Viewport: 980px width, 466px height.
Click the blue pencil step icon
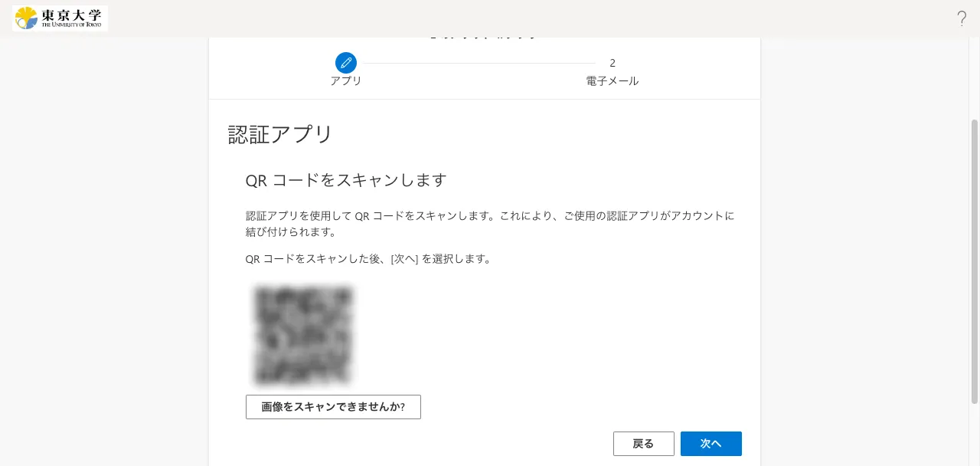pos(346,63)
